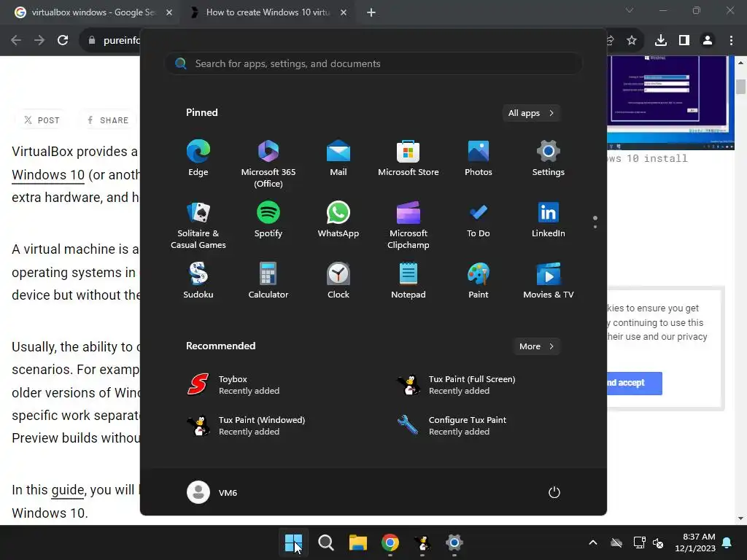Open the notification bell

click(727, 542)
